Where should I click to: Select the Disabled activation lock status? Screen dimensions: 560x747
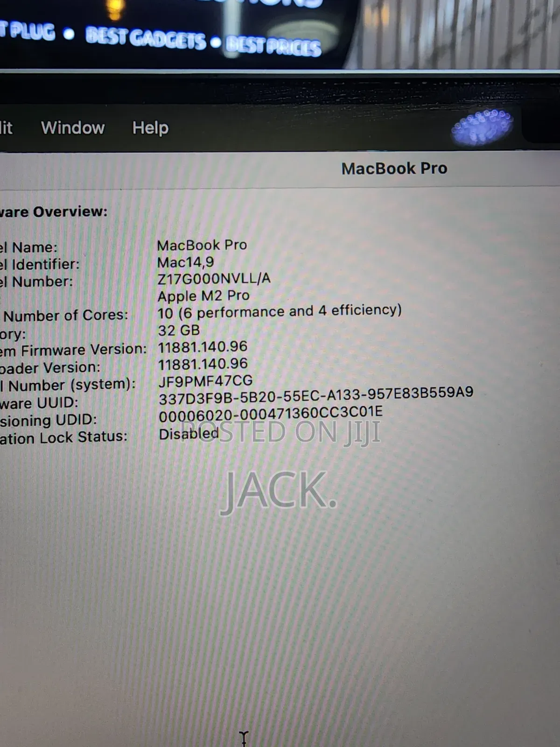coord(189,434)
